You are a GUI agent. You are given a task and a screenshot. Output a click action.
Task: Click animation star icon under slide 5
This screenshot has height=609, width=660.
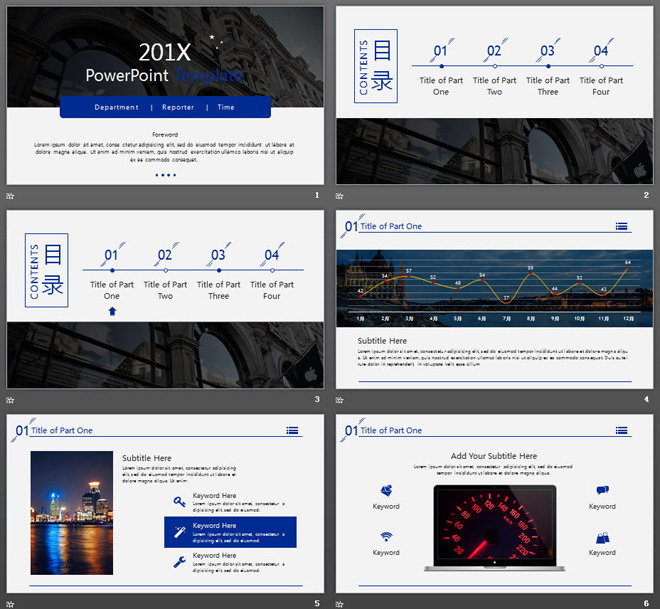pyautogui.click(x=10, y=604)
